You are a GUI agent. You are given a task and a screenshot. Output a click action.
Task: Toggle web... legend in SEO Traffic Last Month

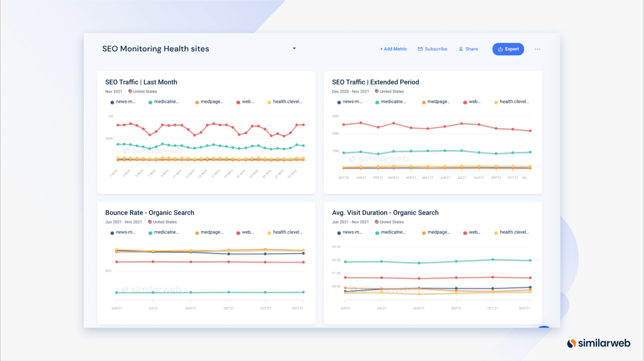[245, 102]
